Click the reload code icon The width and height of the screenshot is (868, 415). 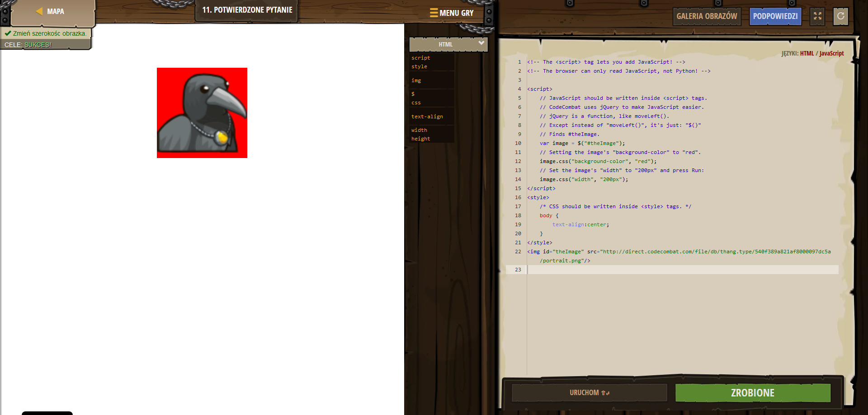click(x=840, y=16)
